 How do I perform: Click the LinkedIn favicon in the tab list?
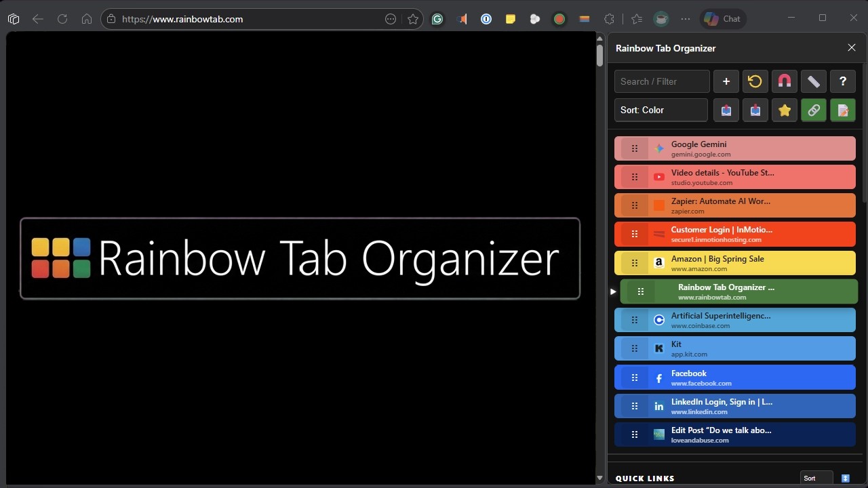(x=659, y=406)
